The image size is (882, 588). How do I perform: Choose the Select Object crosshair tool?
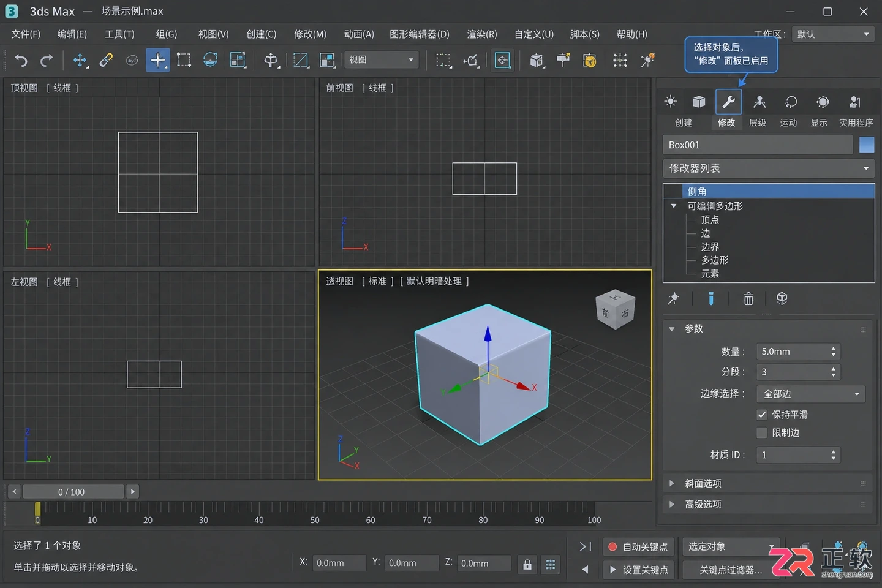click(158, 60)
